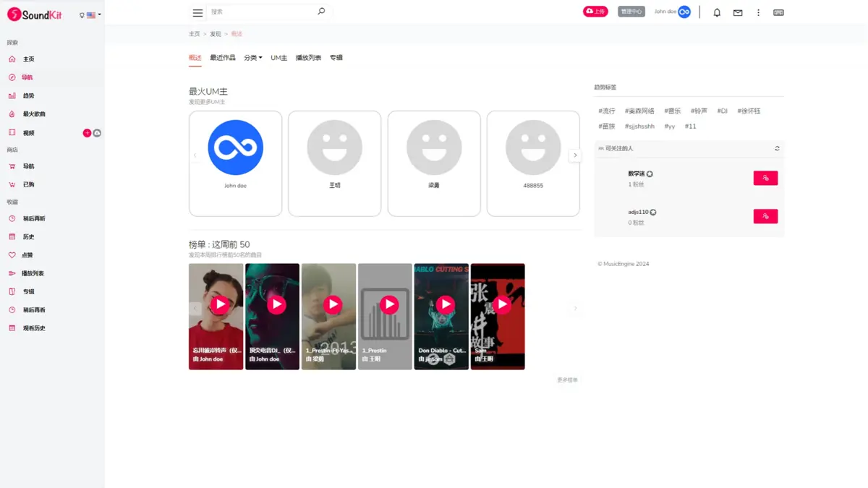The image size is (868, 488).
Task: Click the red plus icon beside 视频
Action: 87,133
